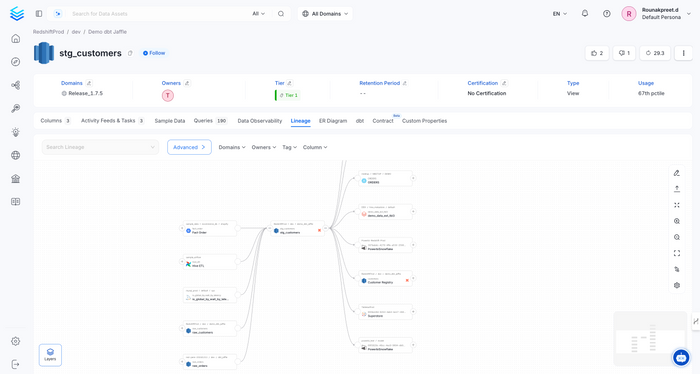Click the dislike button showing 1

click(624, 53)
